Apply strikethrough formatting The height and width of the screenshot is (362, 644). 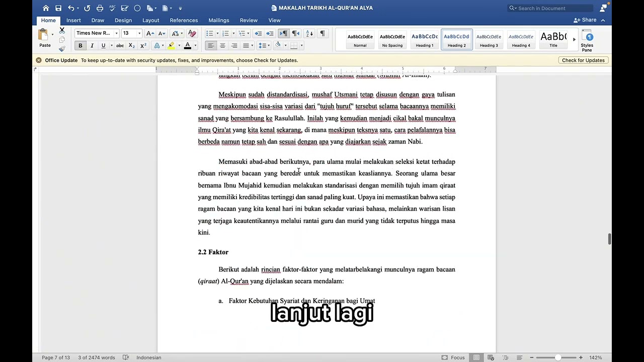coord(120,46)
